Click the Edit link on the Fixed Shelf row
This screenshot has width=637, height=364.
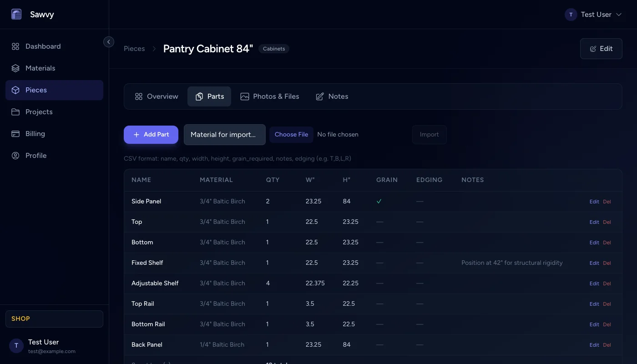(594, 263)
